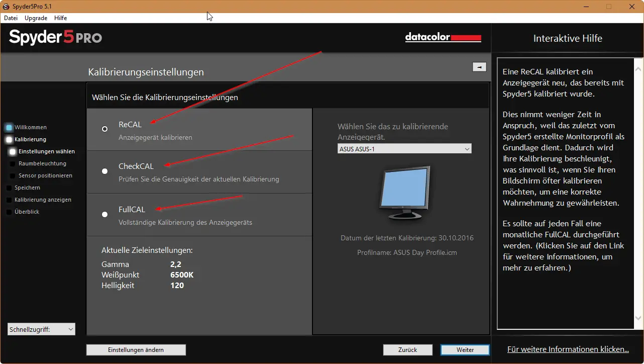Click the Weißpunkt value 6500K
The image size is (644, 364).
click(182, 275)
